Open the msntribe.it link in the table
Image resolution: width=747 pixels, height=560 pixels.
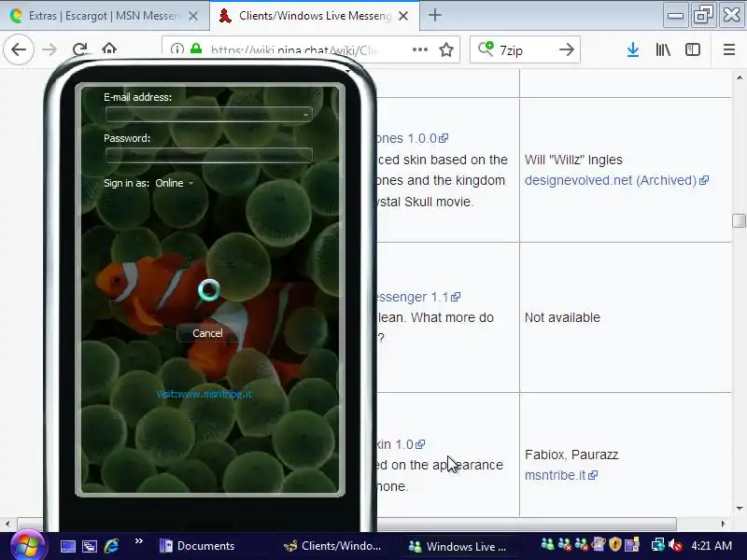561,475
